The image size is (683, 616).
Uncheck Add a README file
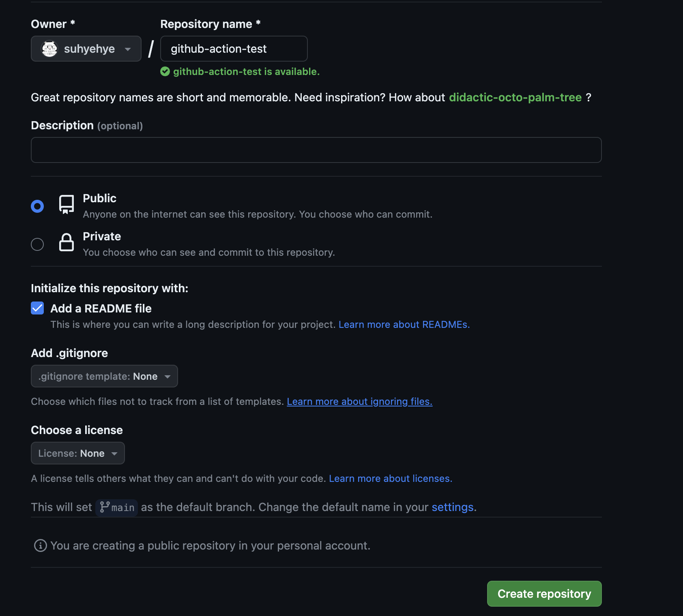[x=37, y=308]
